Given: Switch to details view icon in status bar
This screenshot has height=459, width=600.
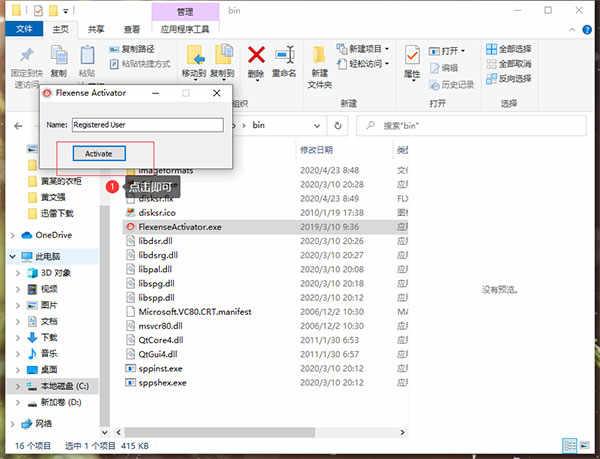Looking at the screenshot, I should pyautogui.click(x=569, y=446).
